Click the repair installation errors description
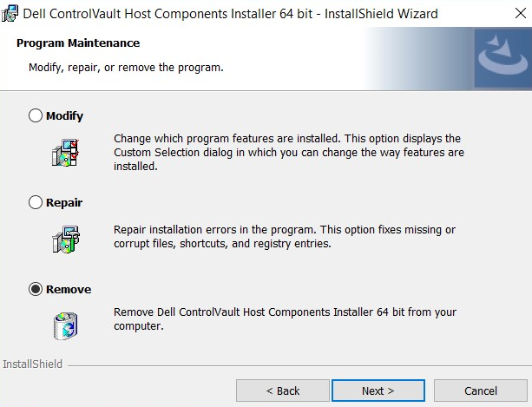532x407 pixels. click(285, 237)
